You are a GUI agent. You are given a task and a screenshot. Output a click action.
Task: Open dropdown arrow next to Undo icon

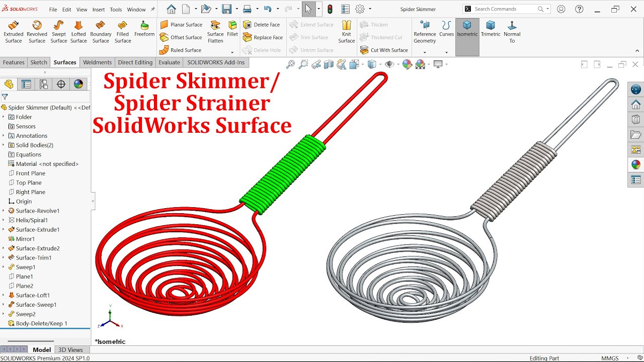(277, 9)
